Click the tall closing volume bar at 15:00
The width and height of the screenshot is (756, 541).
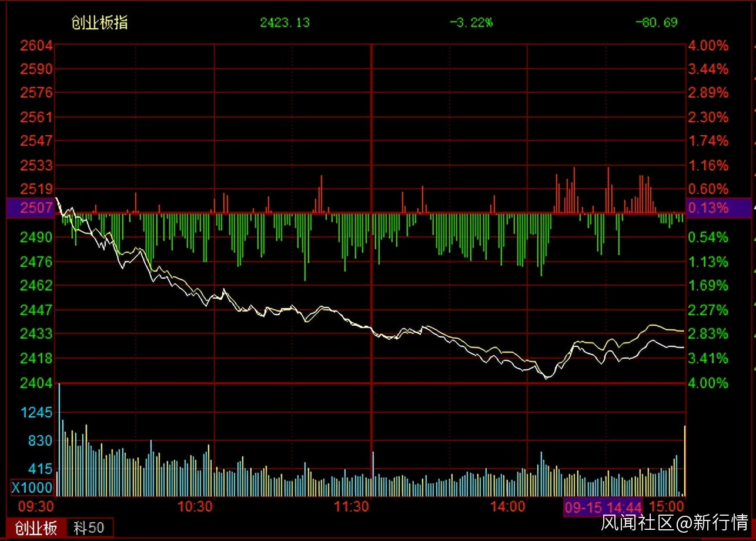(x=685, y=460)
